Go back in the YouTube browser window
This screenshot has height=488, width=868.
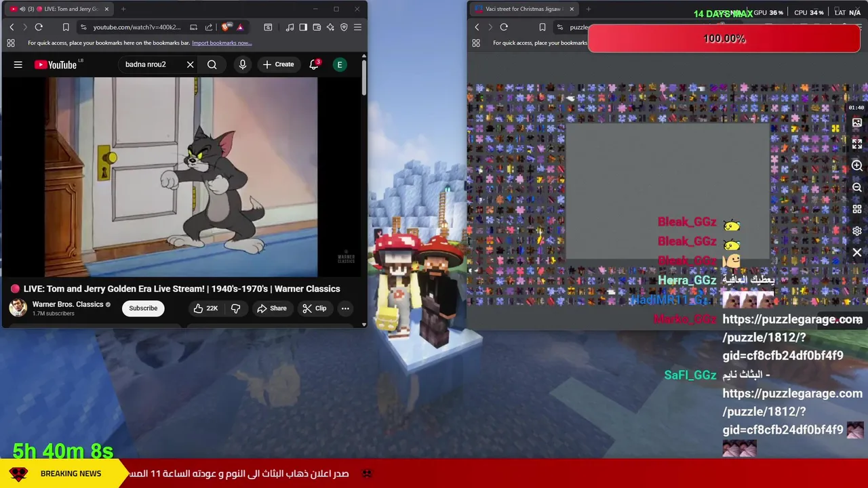click(12, 27)
